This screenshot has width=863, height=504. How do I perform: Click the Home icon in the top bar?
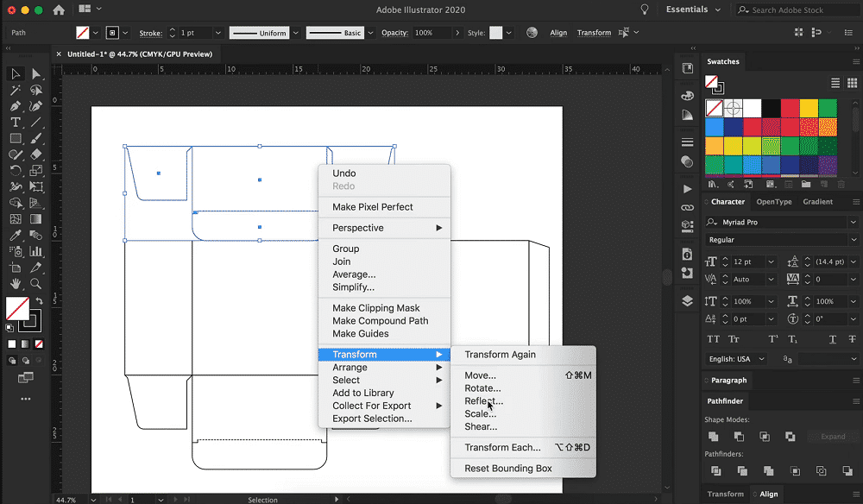pos(59,10)
